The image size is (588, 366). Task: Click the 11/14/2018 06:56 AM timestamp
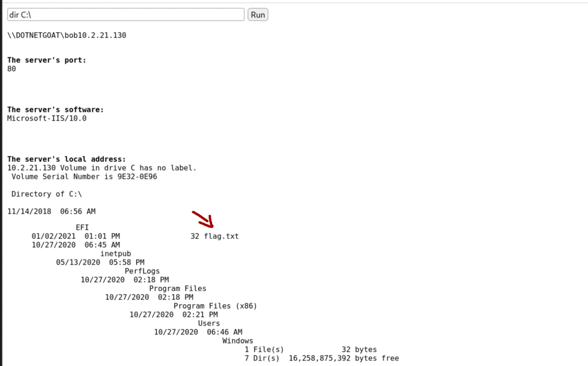click(x=51, y=212)
